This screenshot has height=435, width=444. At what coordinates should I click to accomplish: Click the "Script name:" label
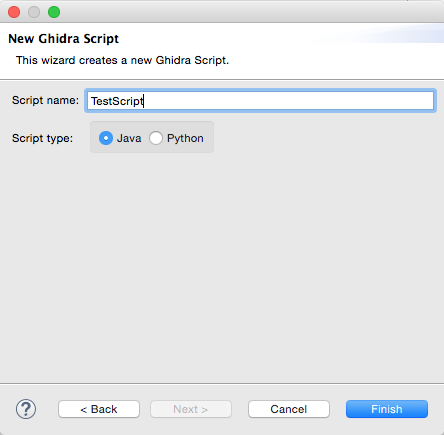tap(45, 100)
